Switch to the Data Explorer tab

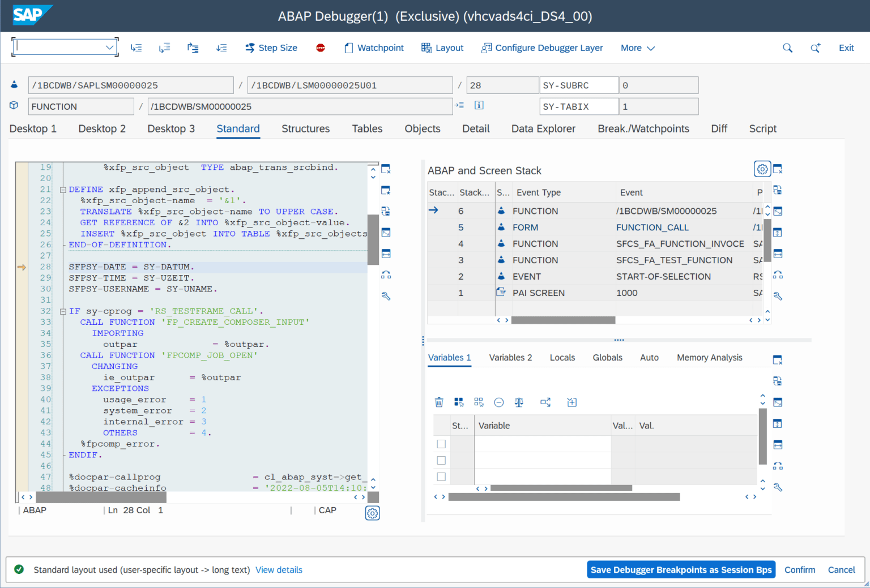click(x=543, y=128)
